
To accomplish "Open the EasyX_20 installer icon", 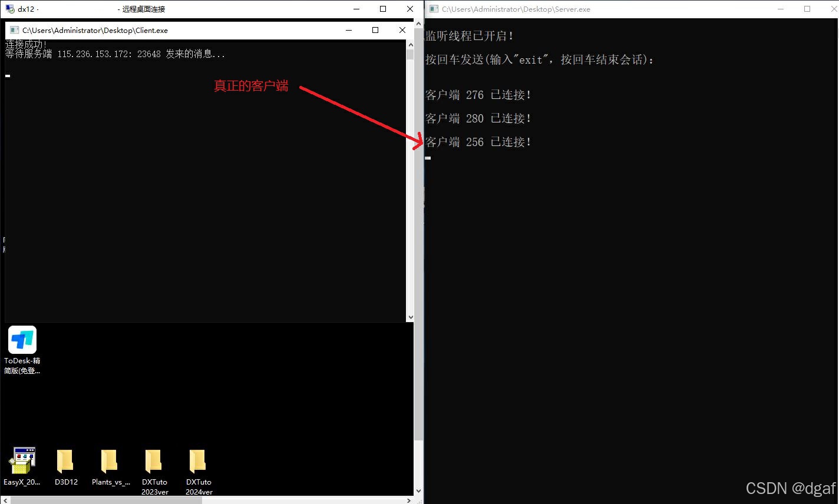I will [22, 466].
